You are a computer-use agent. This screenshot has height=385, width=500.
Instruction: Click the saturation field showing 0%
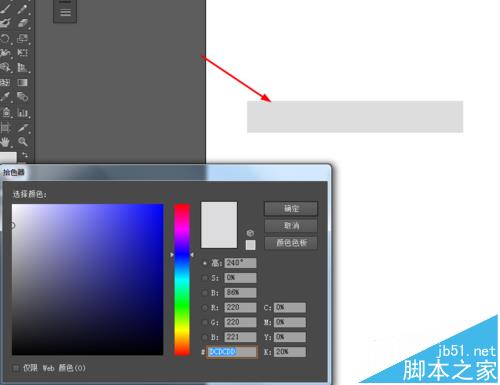coord(240,278)
